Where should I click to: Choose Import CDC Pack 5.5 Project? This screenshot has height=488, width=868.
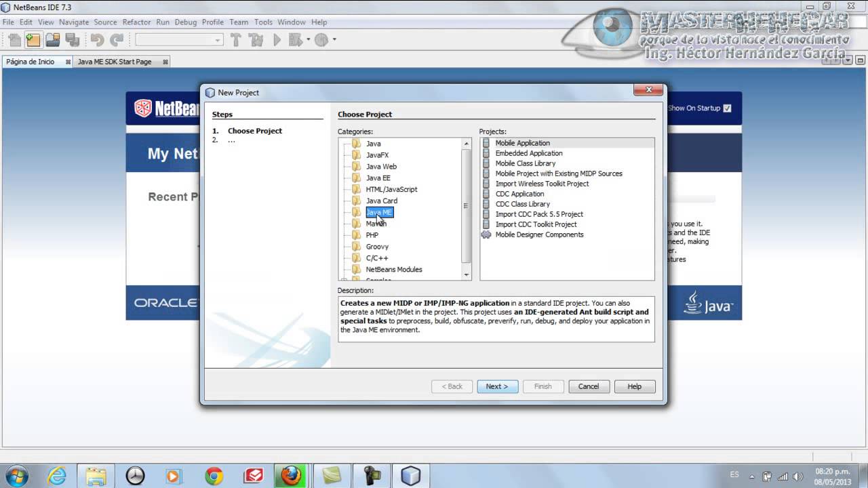(539, 214)
